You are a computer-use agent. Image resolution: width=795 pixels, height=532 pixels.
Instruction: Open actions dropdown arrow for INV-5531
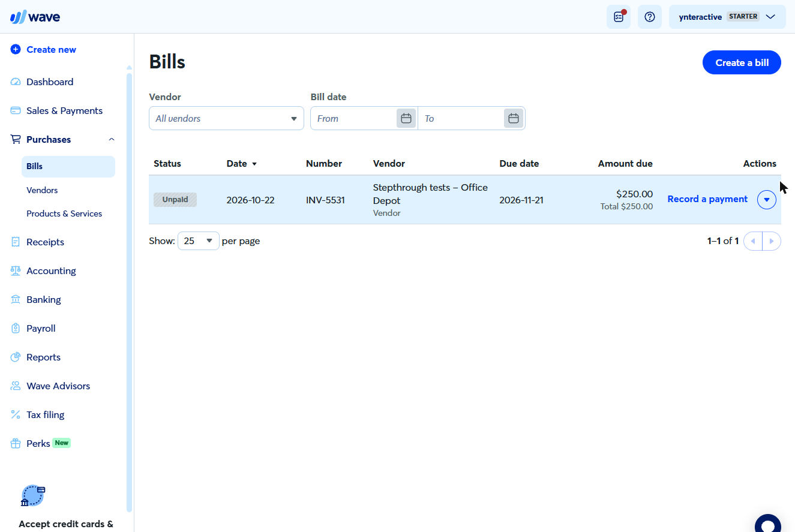click(x=767, y=200)
